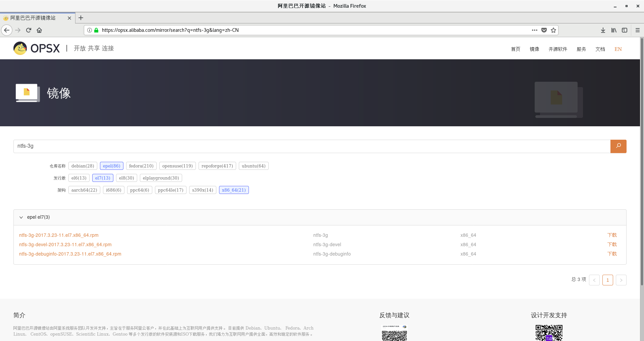Deselect the el7(13) release filter
644x341 pixels.
(x=103, y=178)
